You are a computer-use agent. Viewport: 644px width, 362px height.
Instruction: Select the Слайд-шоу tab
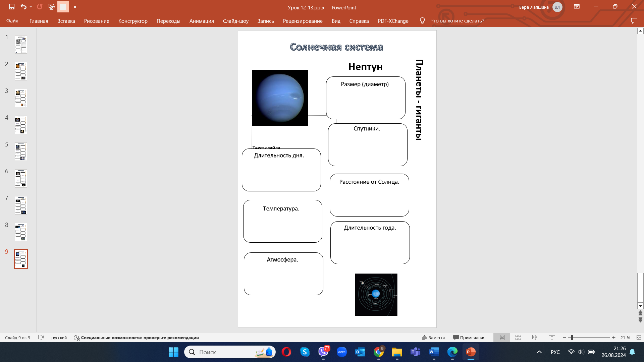(x=236, y=21)
